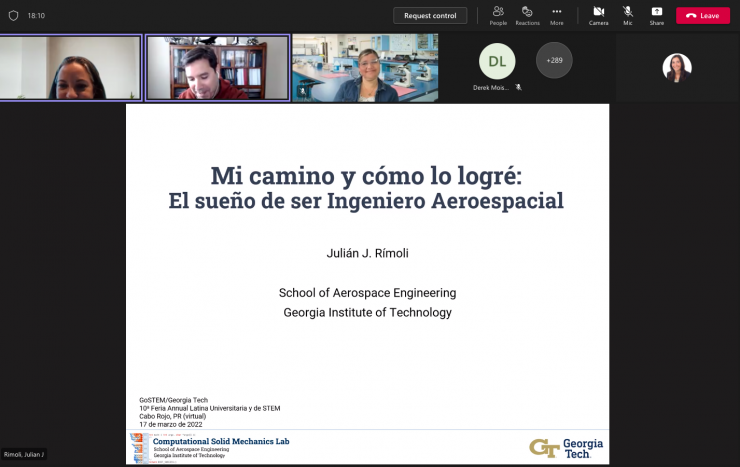
Task: Click the self-view profile picture
Action: 677,67
